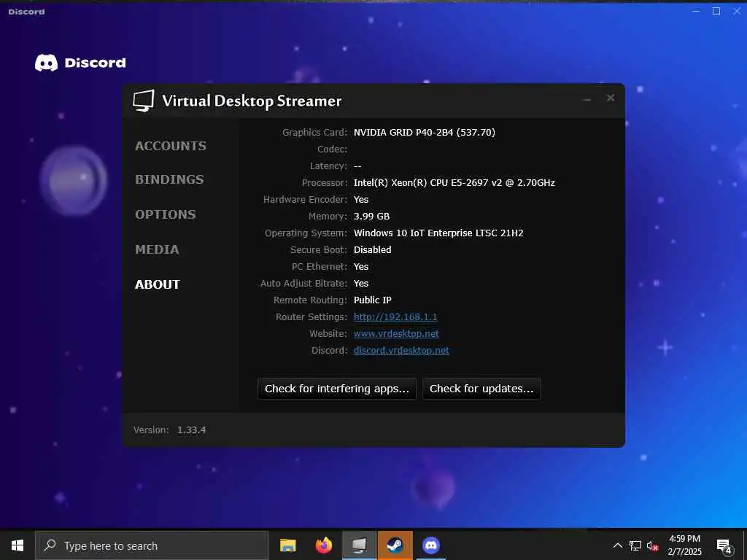The height and width of the screenshot is (560, 747).
Task: Open the router settings link 192.168.1.1
Action: coord(395,316)
